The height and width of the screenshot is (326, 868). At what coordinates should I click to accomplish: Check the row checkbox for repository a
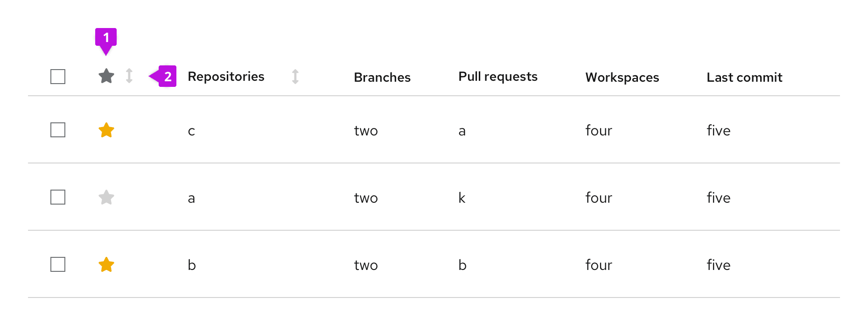(x=58, y=197)
